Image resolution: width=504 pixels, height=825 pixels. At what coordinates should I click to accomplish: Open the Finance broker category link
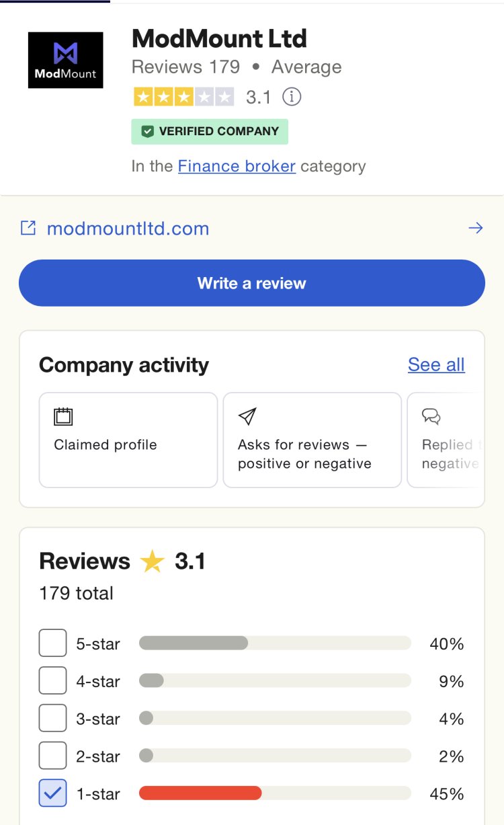coord(237,166)
